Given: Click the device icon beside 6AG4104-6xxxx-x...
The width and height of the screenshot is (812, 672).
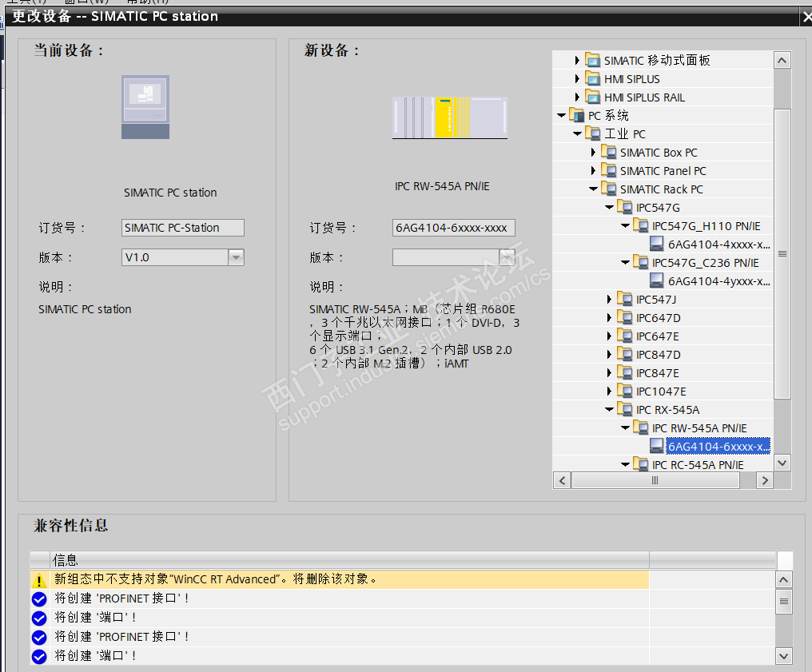Looking at the screenshot, I should click(x=657, y=446).
